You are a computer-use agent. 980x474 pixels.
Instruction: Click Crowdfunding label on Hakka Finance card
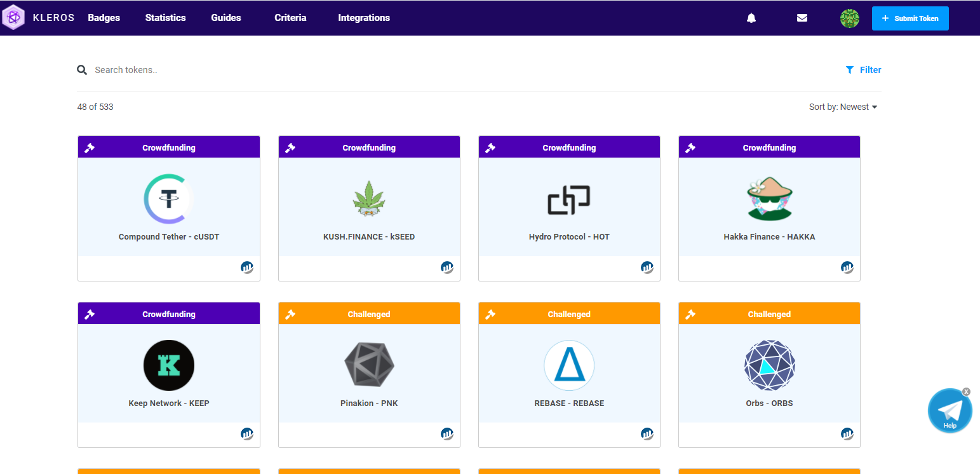point(769,147)
